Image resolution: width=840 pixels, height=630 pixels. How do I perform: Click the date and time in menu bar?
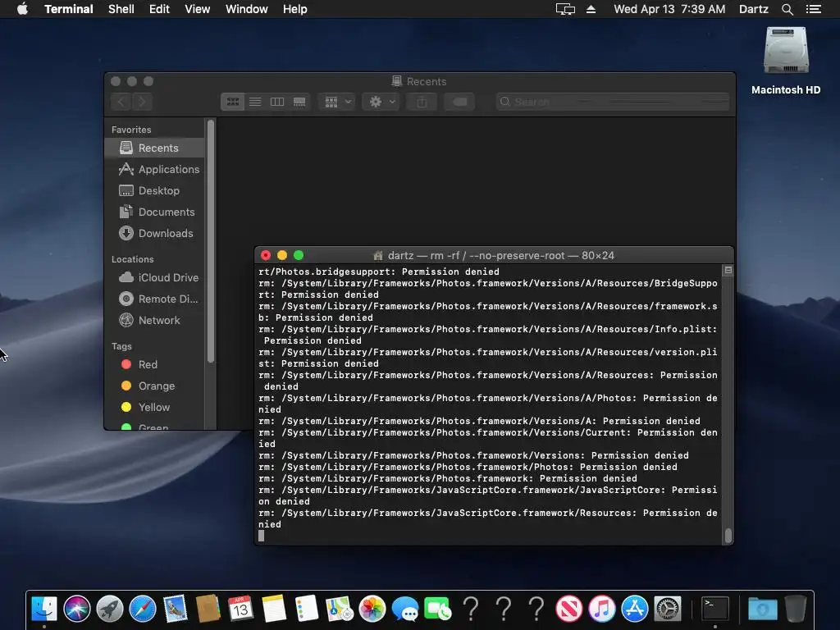669,9
